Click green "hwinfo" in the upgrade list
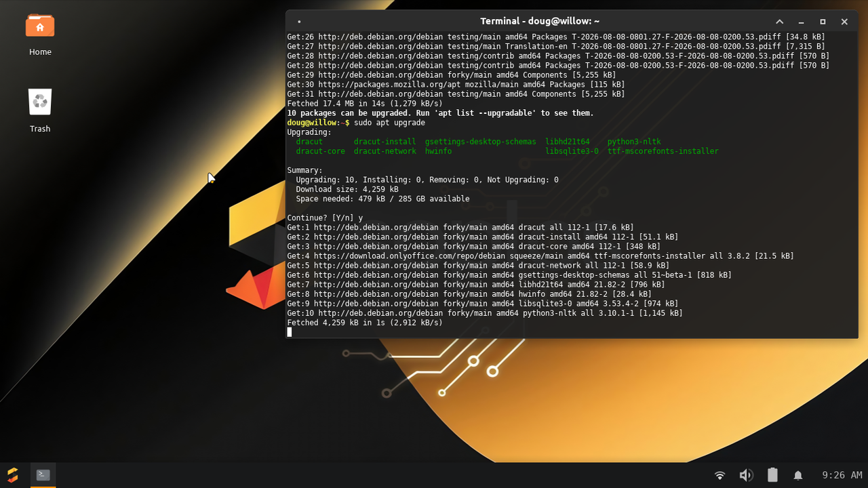The width and height of the screenshot is (868, 488). (x=439, y=151)
